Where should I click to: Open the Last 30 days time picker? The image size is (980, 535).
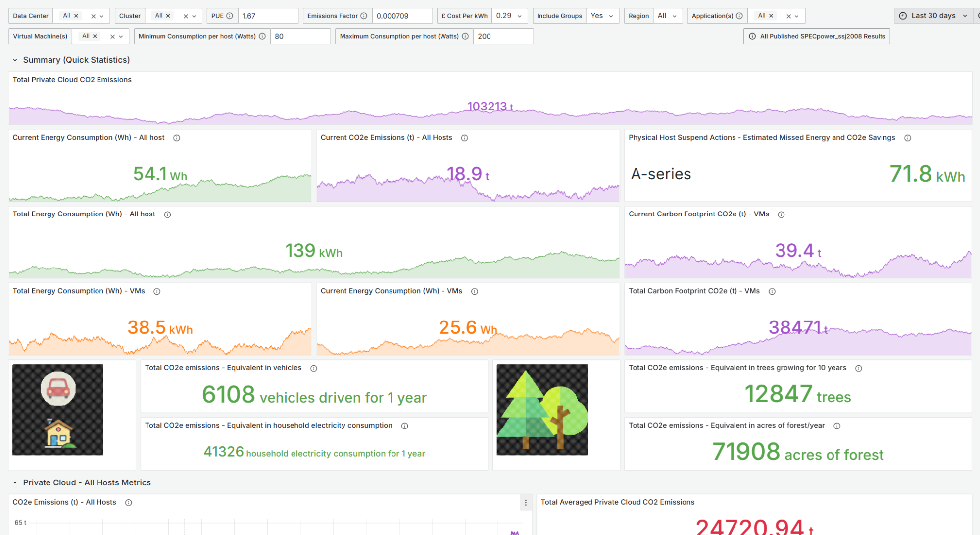coord(933,16)
